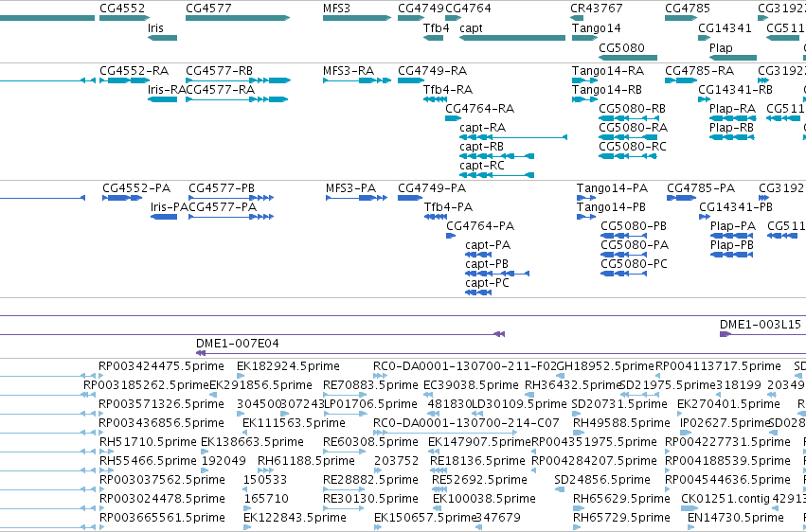This screenshot has width=806, height=532.
Task: Click the Plap-PA protein label
Action: (733, 226)
